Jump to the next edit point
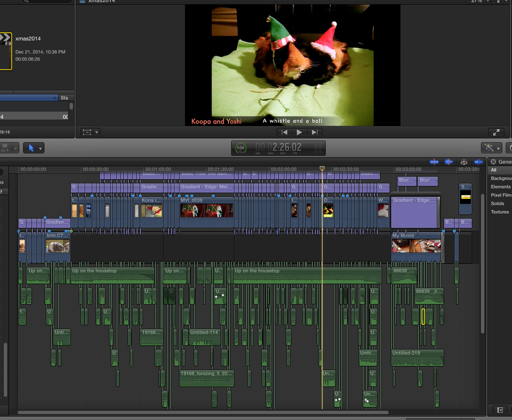This screenshot has height=420, width=512. click(x=314, y=132)
